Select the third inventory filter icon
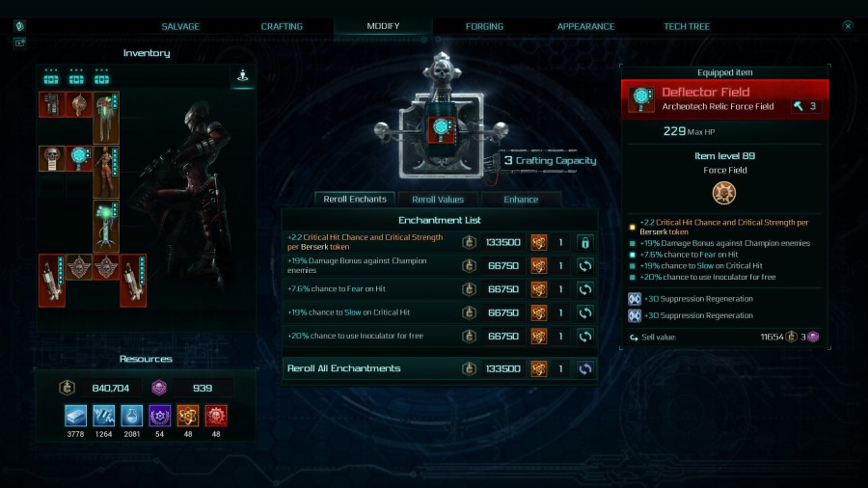This screenshot has width=868, height=488. coord(101,77)
